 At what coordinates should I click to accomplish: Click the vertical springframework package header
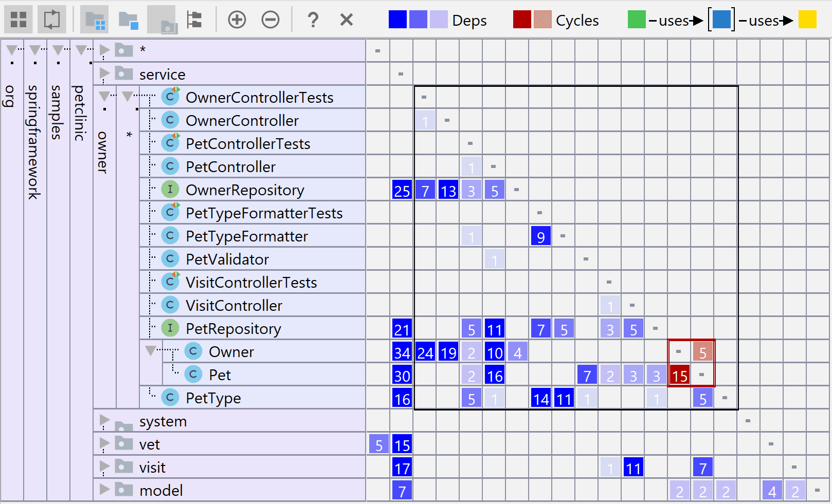(34, 142)
